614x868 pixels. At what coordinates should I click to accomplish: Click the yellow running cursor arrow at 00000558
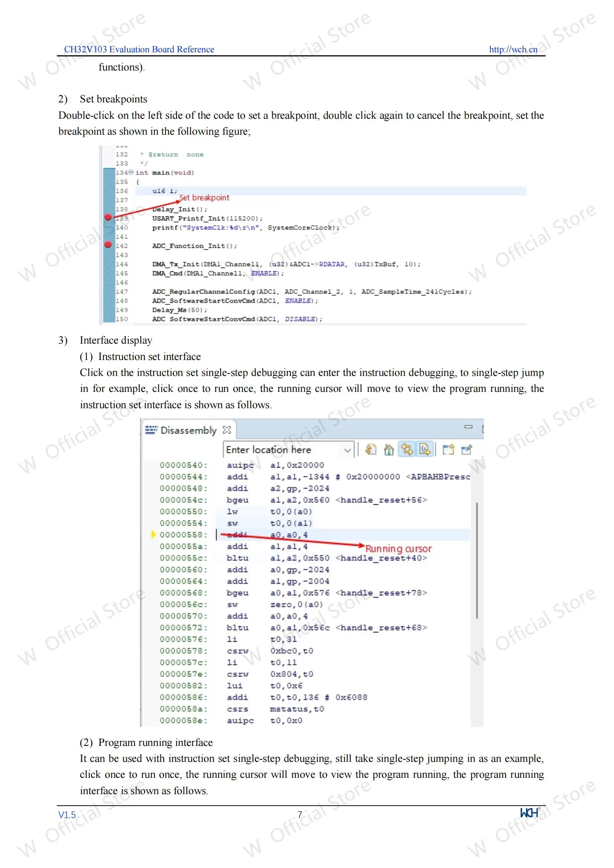[x=153, y=534]
